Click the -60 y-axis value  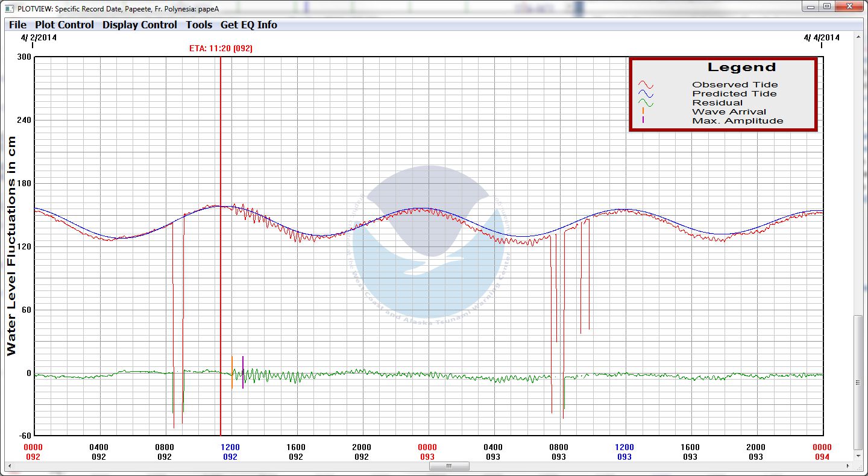pos(25,436)
